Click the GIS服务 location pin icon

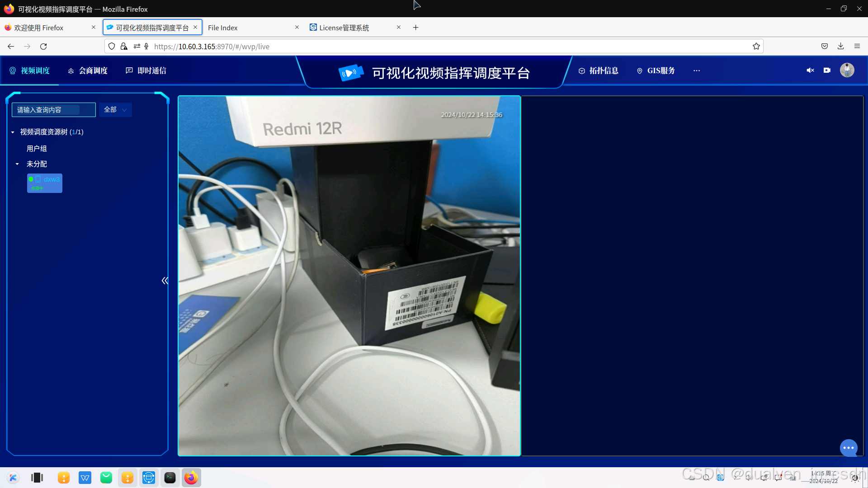click(639, 70)
